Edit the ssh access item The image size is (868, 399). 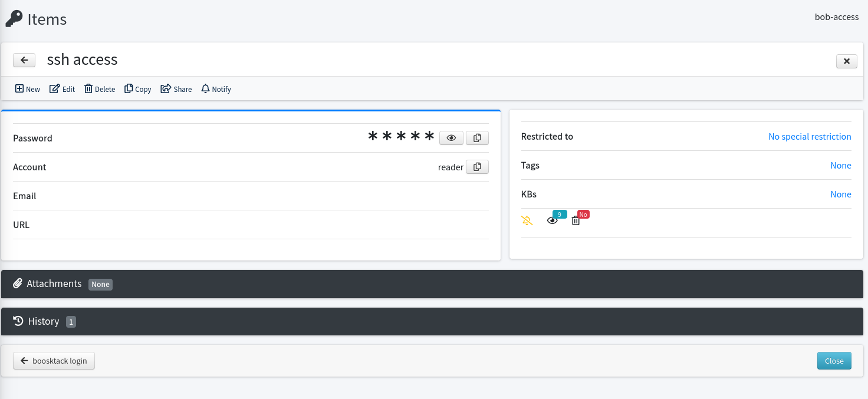tap(62, 89)
